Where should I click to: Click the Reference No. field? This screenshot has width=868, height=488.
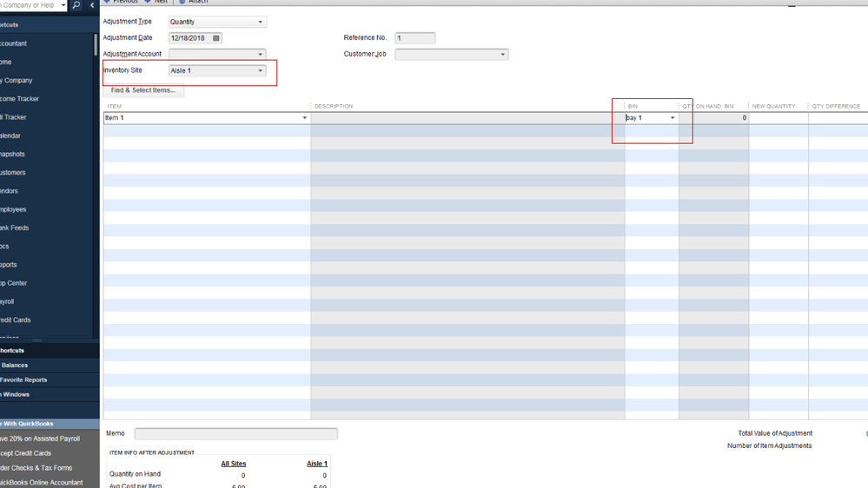[414, 38]
